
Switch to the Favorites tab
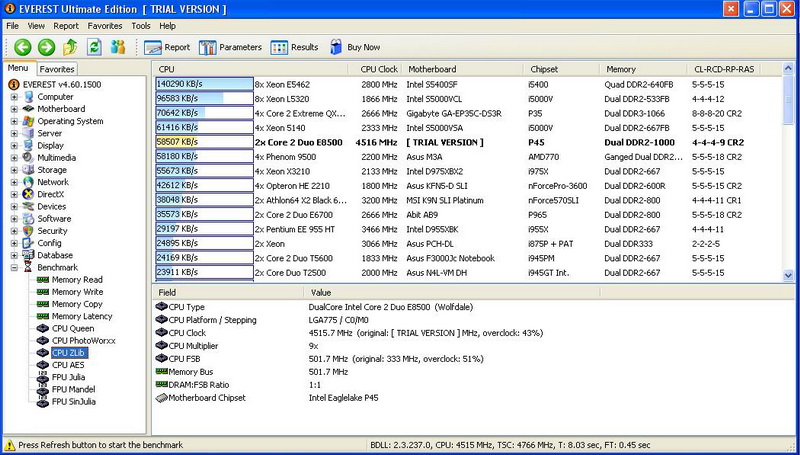(x=57, y=69)
